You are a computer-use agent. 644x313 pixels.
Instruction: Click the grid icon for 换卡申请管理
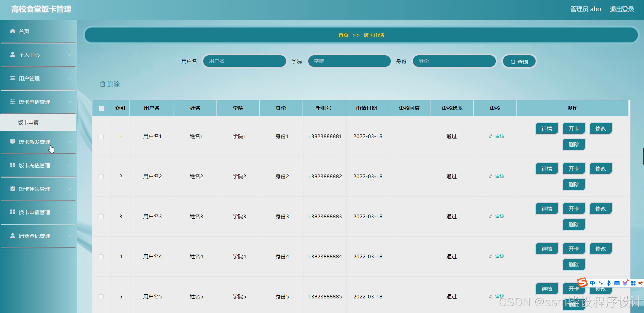click(x=13, y=212)
